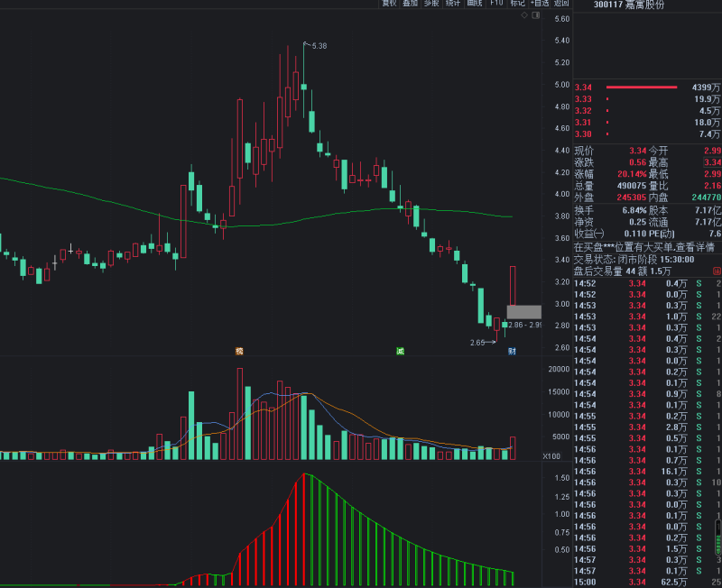Toggle 复权 price adjustment
This screenshot has width=722, height=588.
pyautogui.click(x=389, y=4)
